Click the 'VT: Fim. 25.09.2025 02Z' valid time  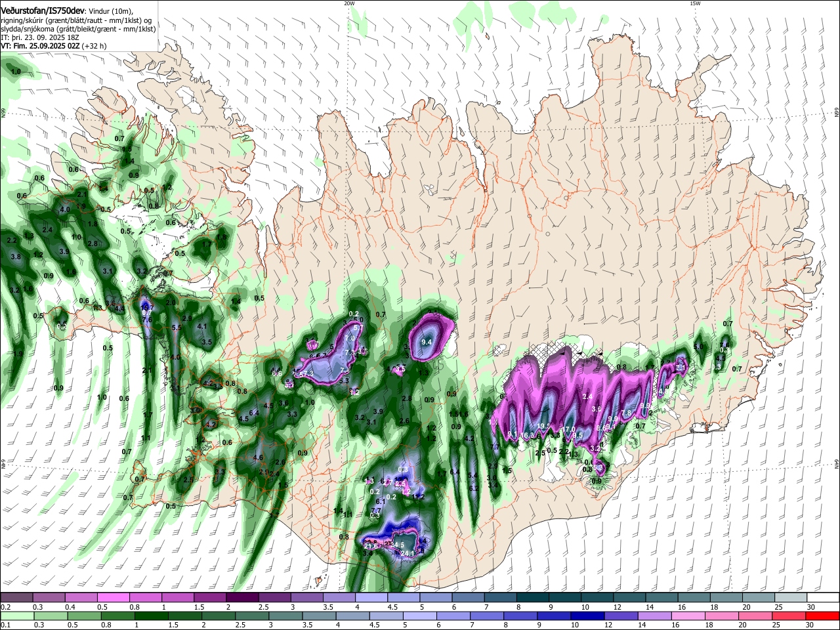[x=41, y=47]
